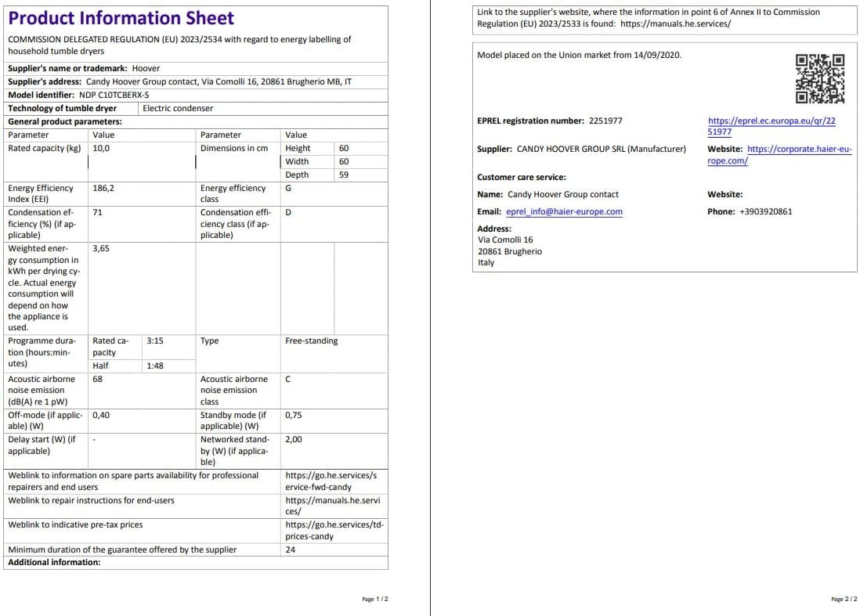
Task: Open the eprel.ec.europa.eu QR link
Action: pyautogui.click(x=771, y=126)
